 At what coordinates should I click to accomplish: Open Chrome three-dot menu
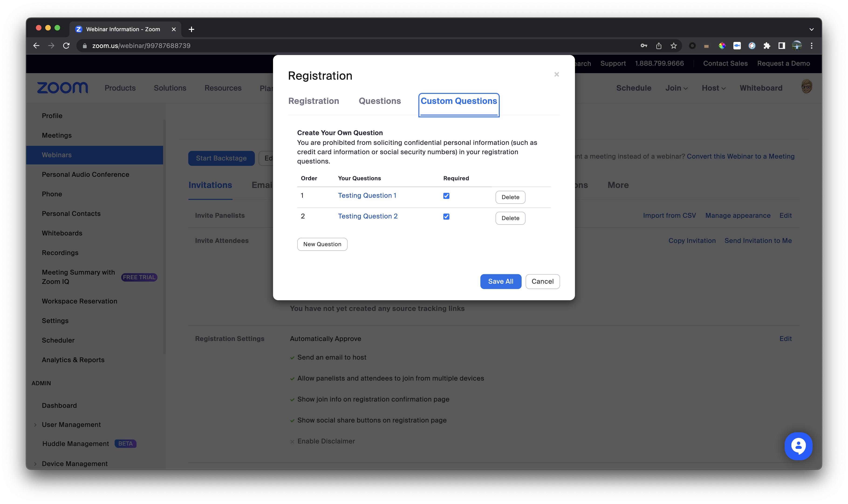[811, 45]
